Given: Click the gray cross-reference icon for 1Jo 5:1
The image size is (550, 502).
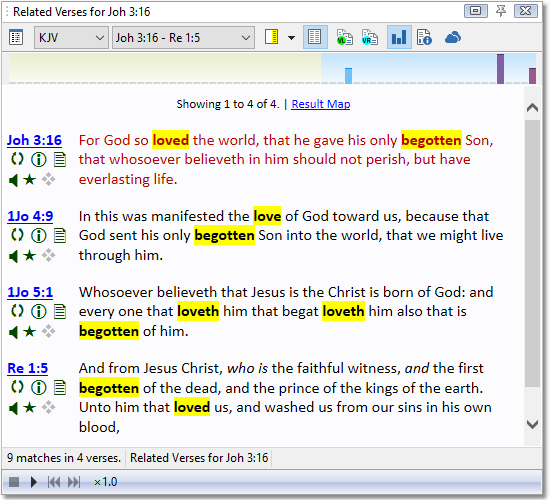Looking at the screenshot, I should pyautogui.click(x=48, y=332).
